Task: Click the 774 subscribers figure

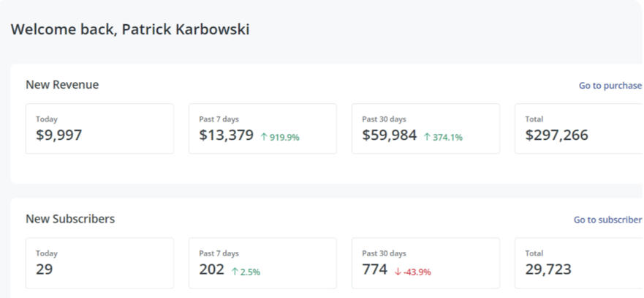Action: point(375,269)
